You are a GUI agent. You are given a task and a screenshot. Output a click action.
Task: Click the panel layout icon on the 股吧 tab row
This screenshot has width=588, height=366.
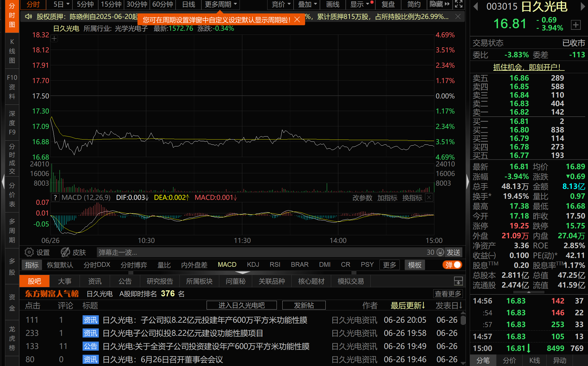click(x=458, y=281)
